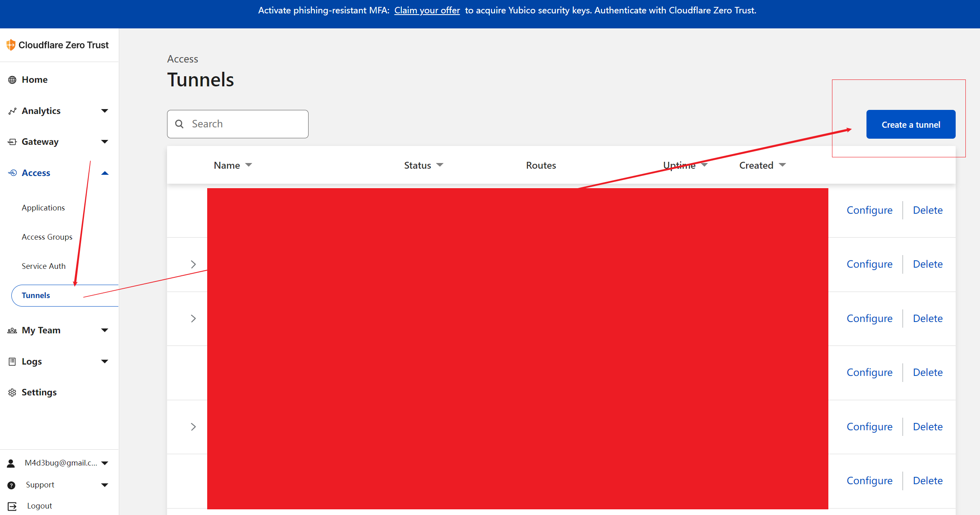Click the Support question mark icon

[11, 485]
